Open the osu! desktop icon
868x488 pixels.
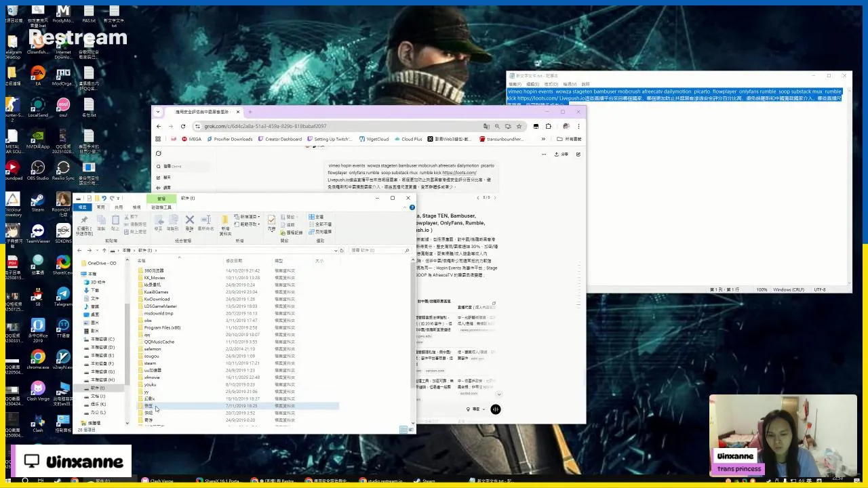(x=63, y=106)
